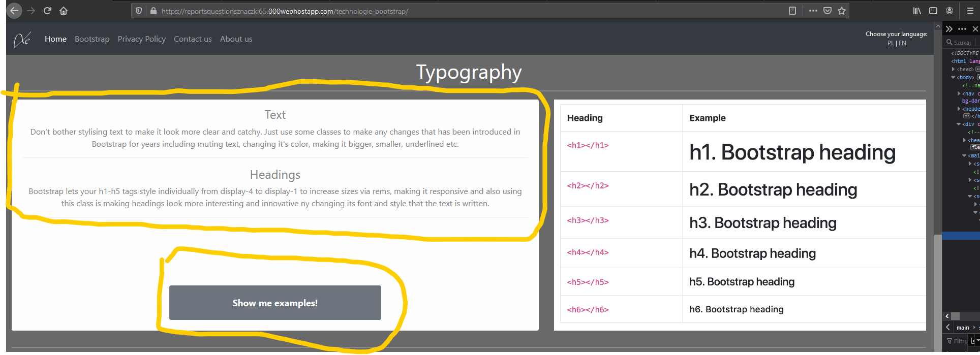Navigate breadcrumbs back with left chevron

click(x=948, y=328)
